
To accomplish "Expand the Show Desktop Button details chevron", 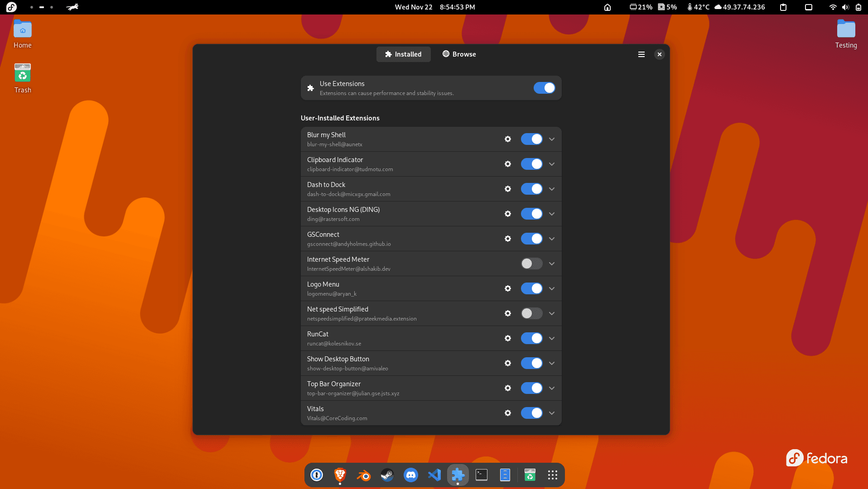I will pos(552,363).
